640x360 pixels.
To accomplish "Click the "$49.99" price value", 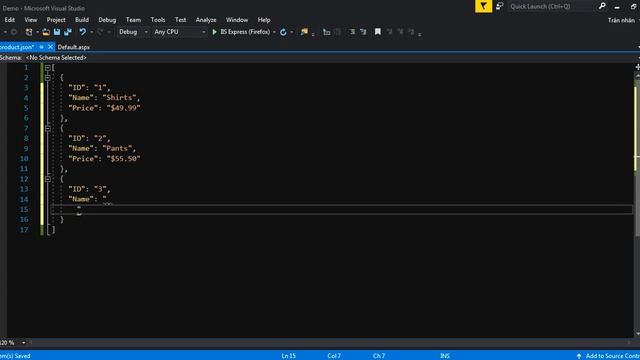I will (x=124, y=108).
